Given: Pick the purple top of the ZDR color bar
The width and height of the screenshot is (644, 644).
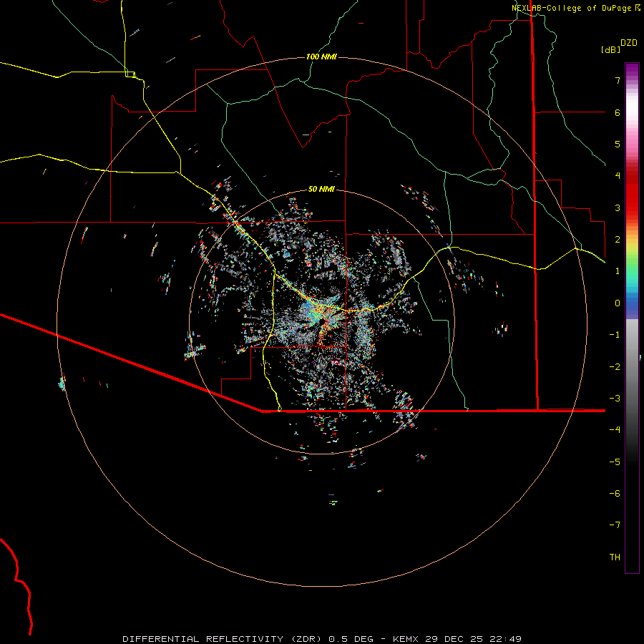Looking at the screenshot, I should point(632,69).
